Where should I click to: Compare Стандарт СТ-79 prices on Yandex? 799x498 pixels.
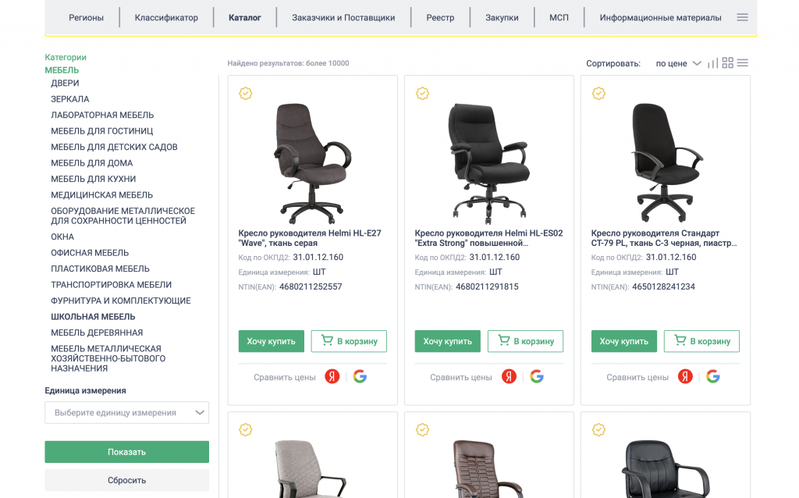click(x=685, y=377)
